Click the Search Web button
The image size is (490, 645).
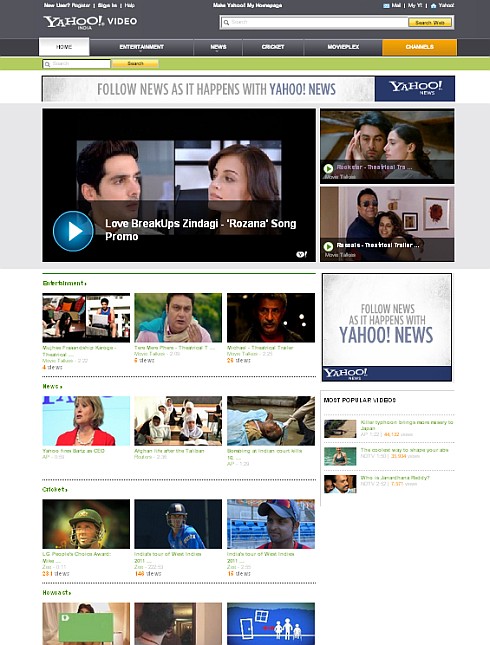click(430, 23)
